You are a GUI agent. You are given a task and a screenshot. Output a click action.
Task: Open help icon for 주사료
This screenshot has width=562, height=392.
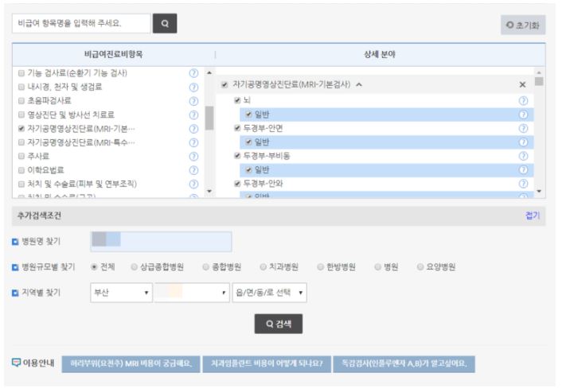[193, 157]
